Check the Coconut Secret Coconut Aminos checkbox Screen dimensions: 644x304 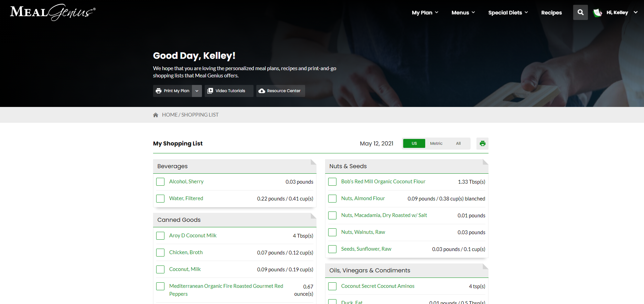click(332, 286)
